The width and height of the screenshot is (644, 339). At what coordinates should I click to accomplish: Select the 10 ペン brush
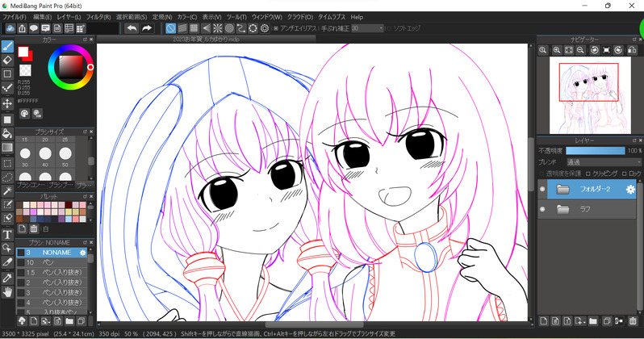52,262
